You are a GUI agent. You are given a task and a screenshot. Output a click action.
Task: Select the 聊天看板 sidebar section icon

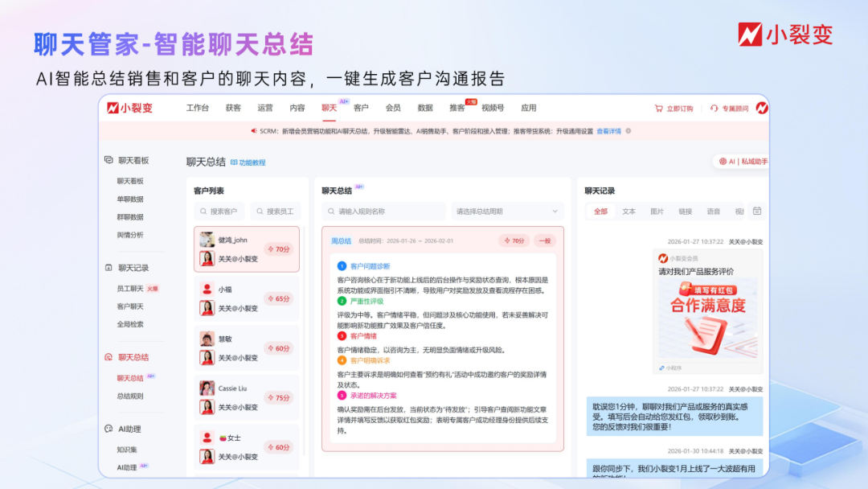108,161
